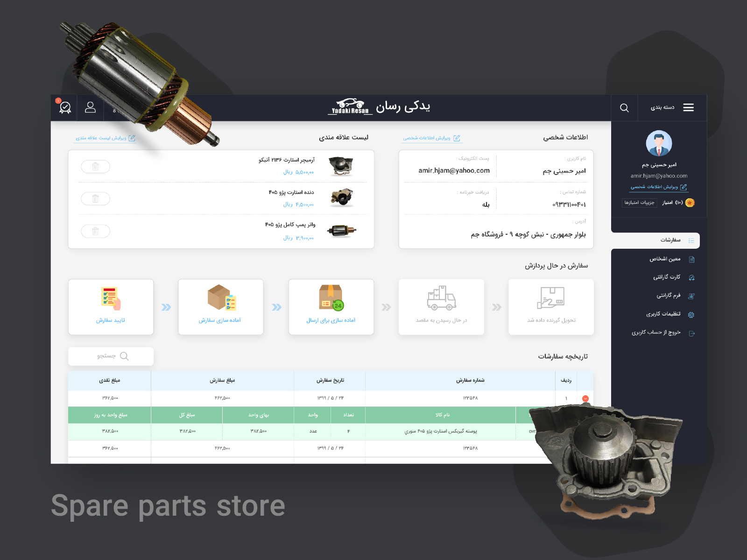Open کارت گارانتی in sidebar menu

click(x=667, y=277)
